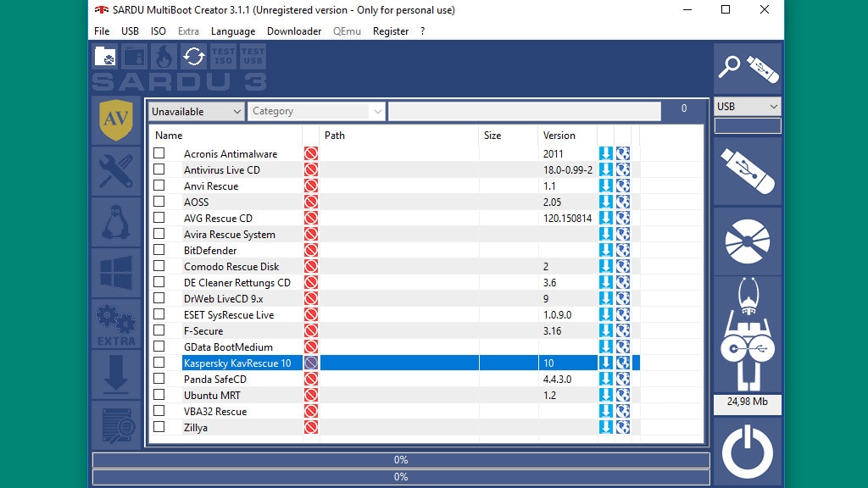This screenshot has height=488, width=868.
Task: Click the SARDU USB mascot icon
Action: click(x=748, y=335)
